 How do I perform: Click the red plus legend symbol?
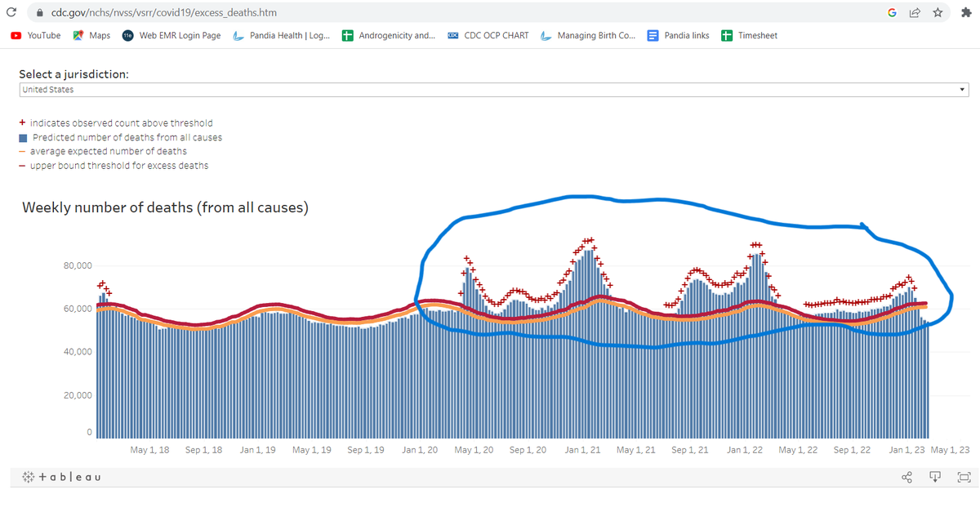click(x=23, y=123)
